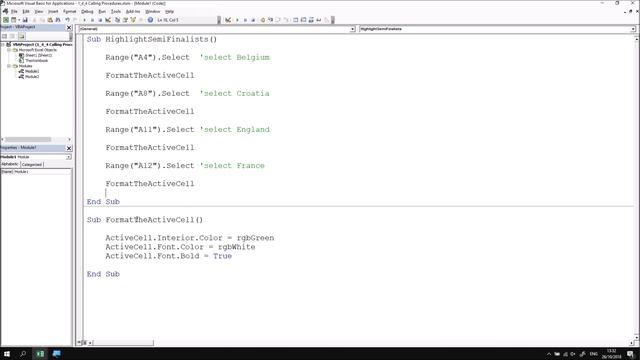Click the Step Over debug icon
Screen dimensions: 640x360
(278, 20)
